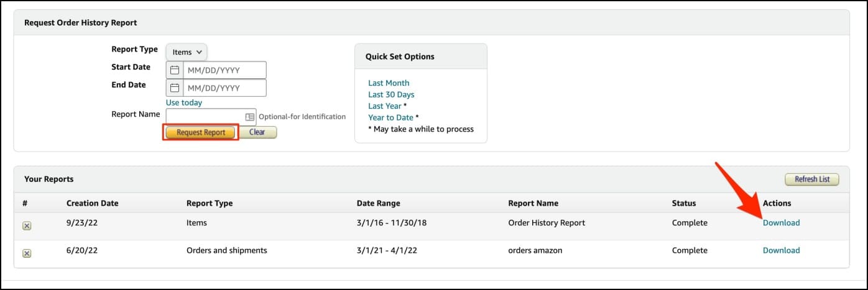Click the Clear button

[x=257, y=132]
